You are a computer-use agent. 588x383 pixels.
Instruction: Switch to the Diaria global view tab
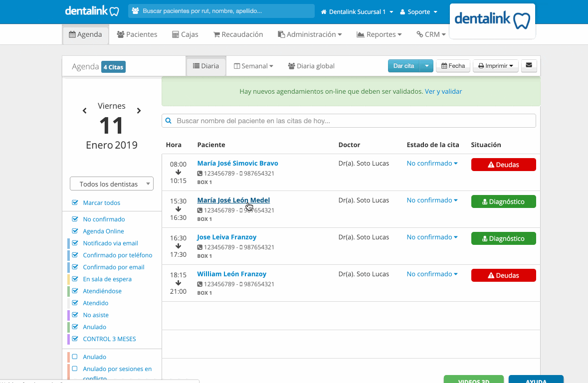[x=311, y=66]
